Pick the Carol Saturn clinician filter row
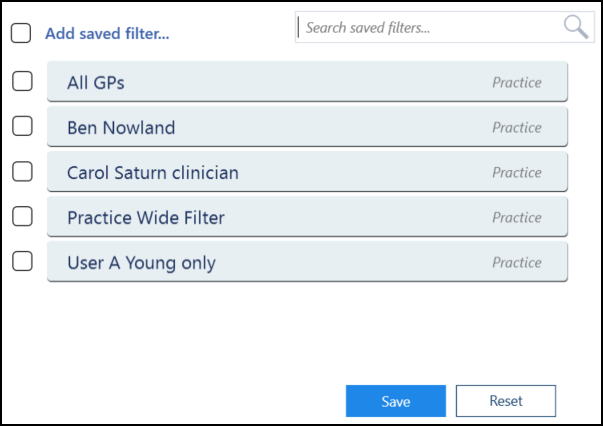 point(307,171)
